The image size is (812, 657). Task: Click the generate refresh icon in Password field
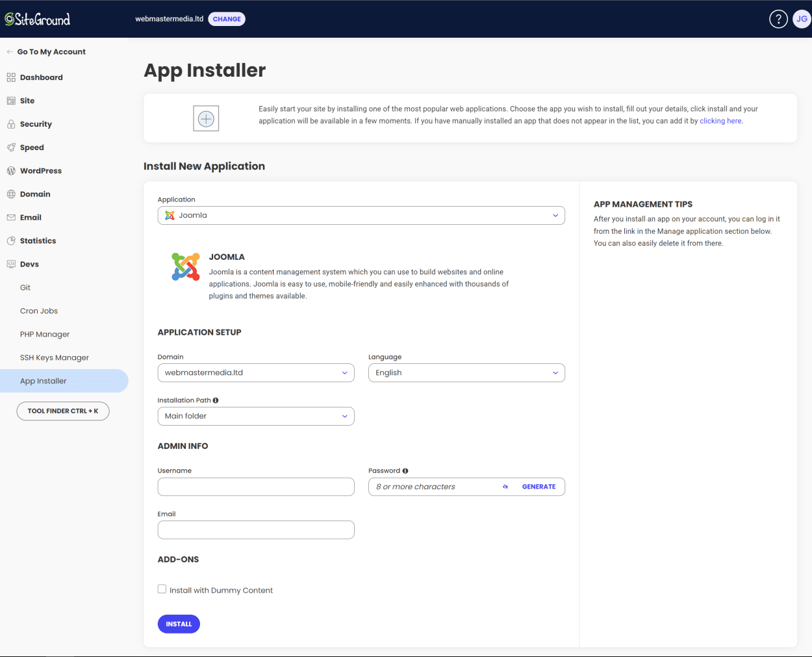505,487
